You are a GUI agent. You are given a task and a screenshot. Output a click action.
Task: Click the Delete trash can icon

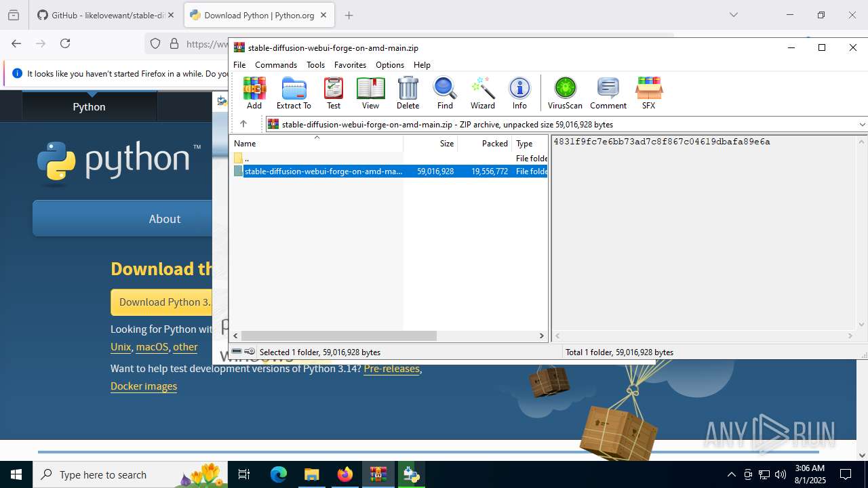pos(408,93)
